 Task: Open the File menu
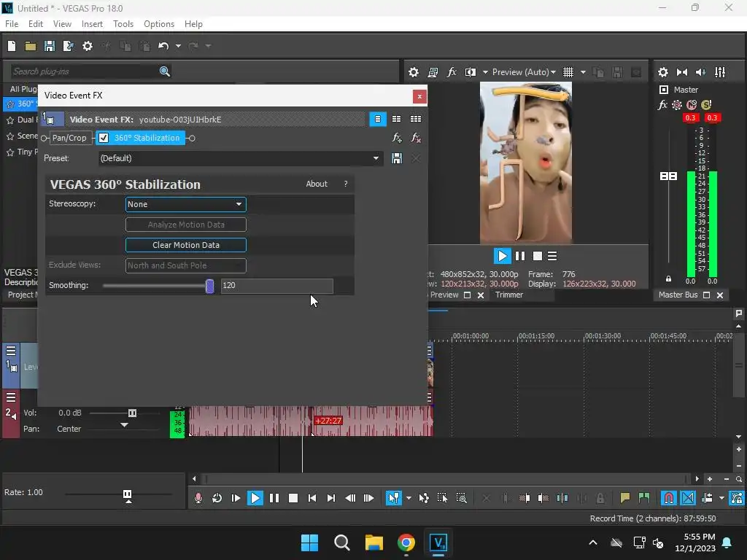12,24
